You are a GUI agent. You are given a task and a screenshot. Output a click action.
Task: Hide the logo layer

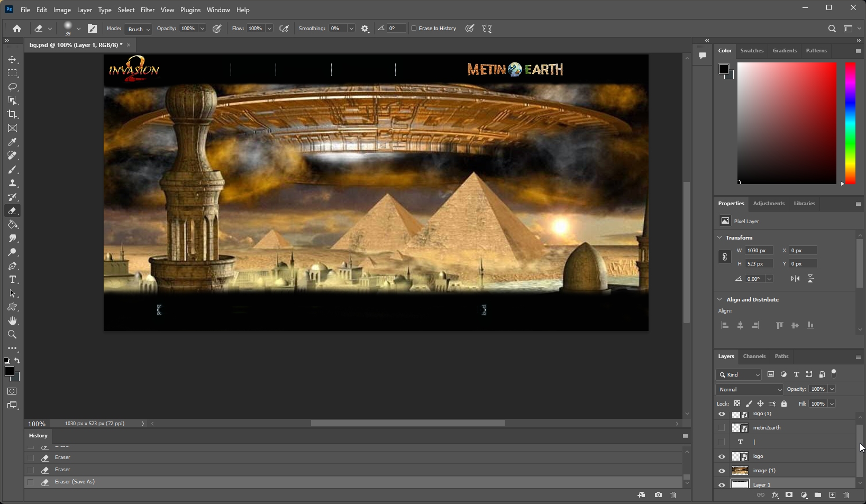click(x=722, y=456)
